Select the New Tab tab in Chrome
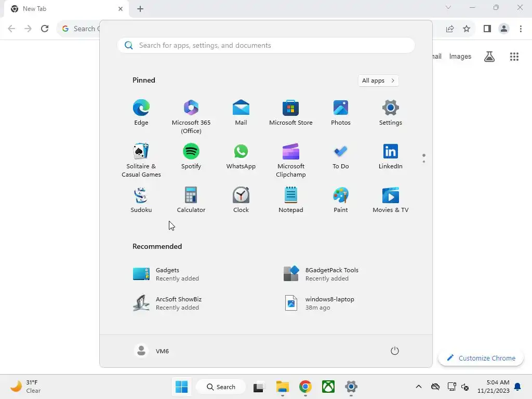 pos(67,9)
